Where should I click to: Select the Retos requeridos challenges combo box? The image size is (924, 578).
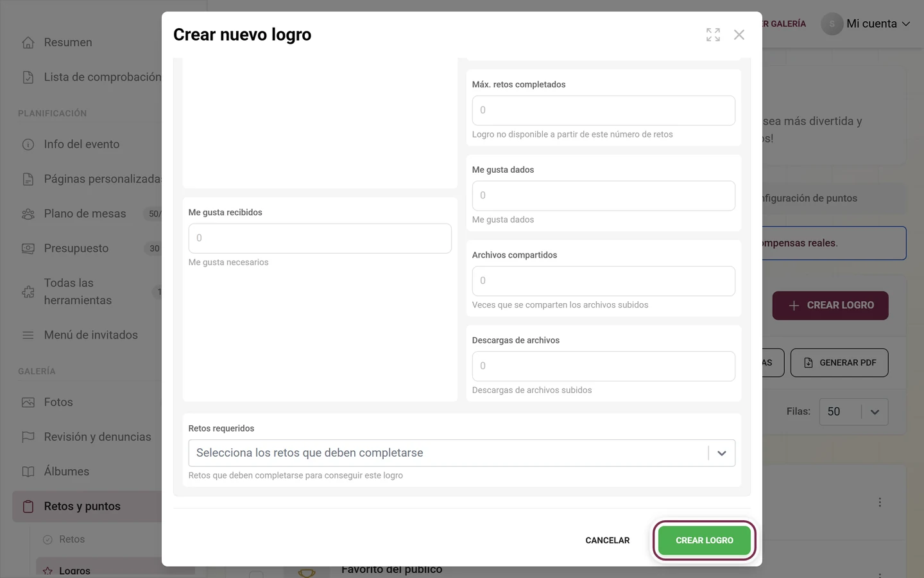point(462,453)
